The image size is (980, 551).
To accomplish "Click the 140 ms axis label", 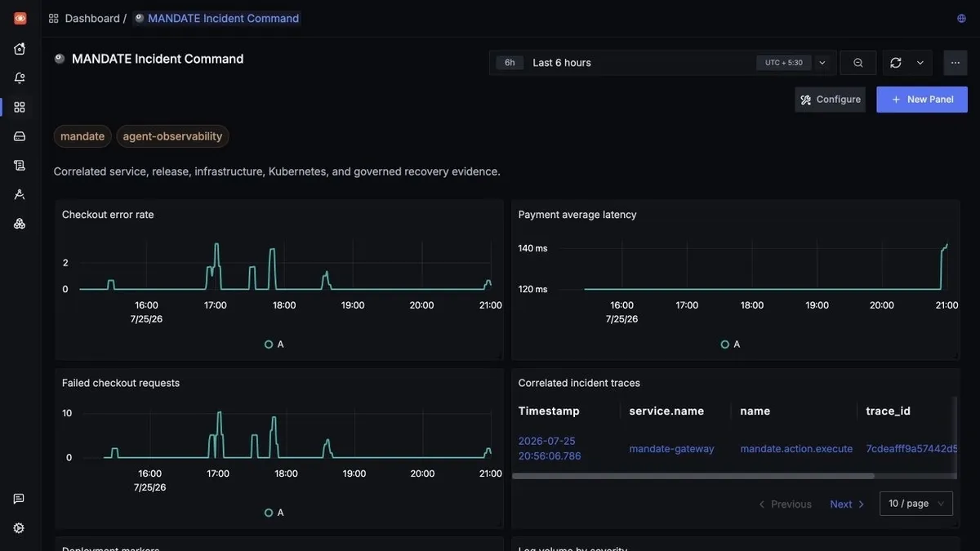I will [x=532, y=248].
